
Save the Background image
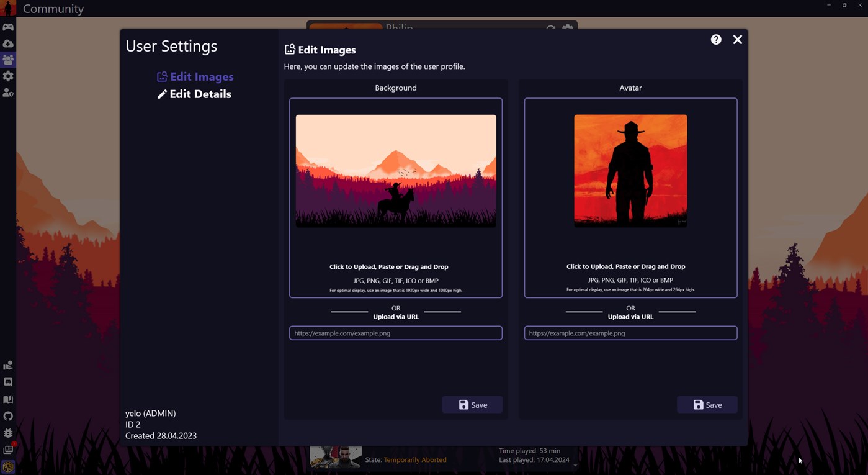(x=472, y=405)
